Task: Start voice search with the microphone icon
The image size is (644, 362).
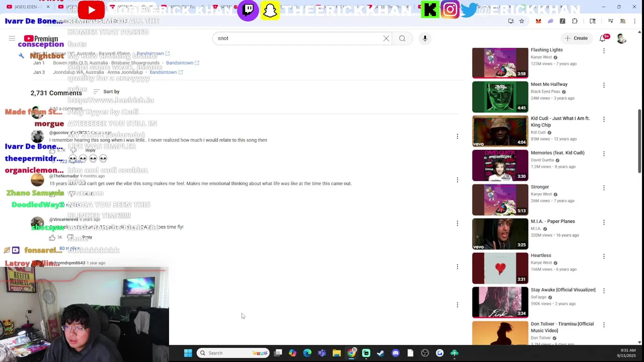Action: point(425,38)
